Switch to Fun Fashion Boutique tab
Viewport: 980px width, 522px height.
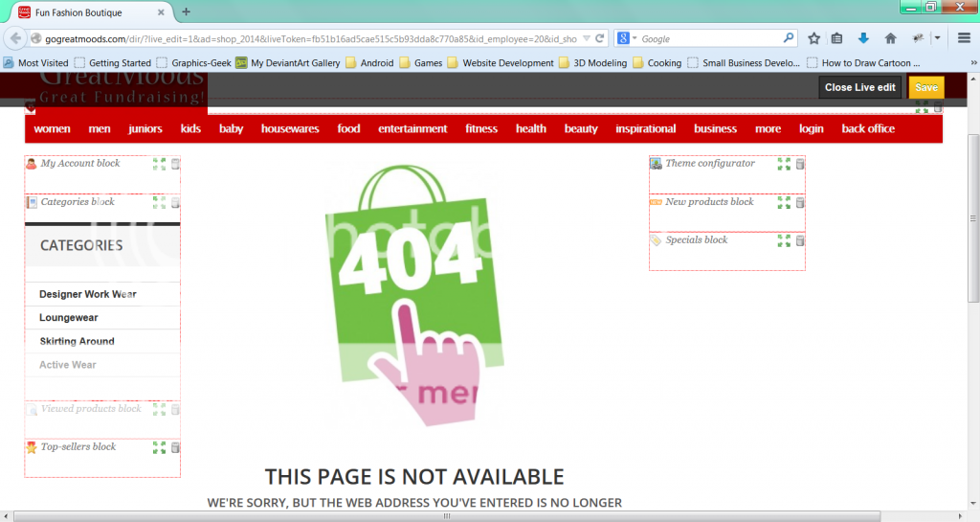tap(86, 12)
